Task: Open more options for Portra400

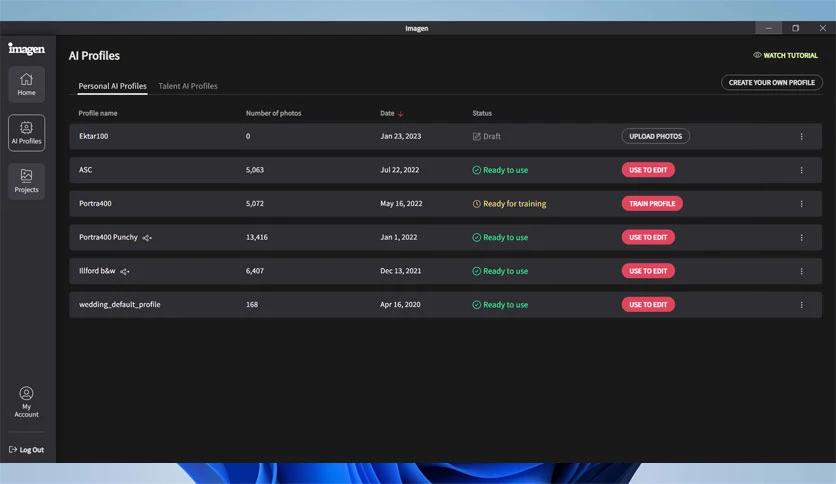Action: coord(801,204)
